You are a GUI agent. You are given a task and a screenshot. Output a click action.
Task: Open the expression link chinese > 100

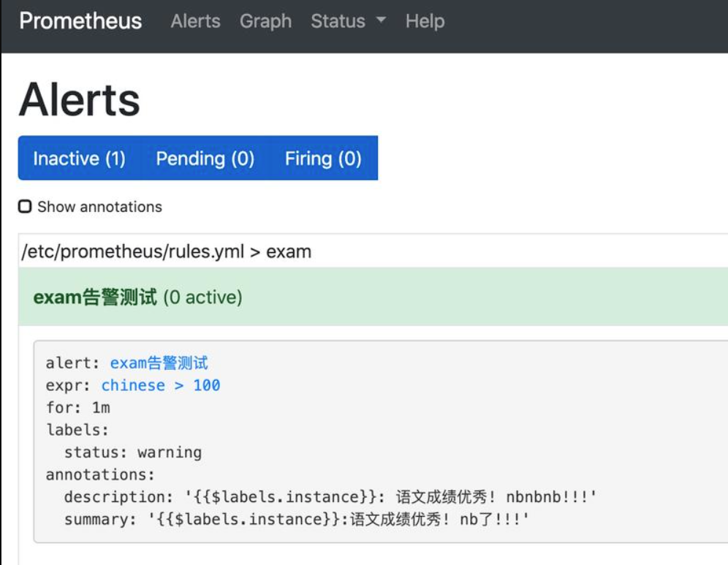[161, 385]
